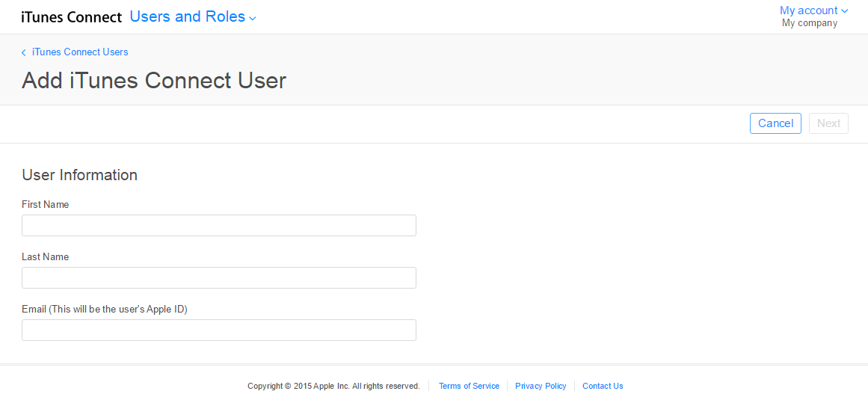868x403 pixels.
Task: Expand the My account dropdown
Action: tap(808, 10)
